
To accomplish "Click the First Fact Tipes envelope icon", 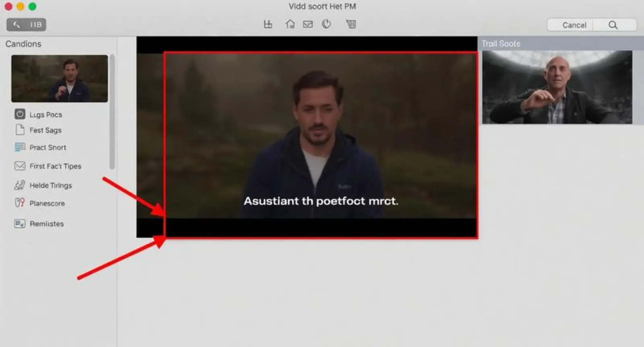I will [20, 166].
